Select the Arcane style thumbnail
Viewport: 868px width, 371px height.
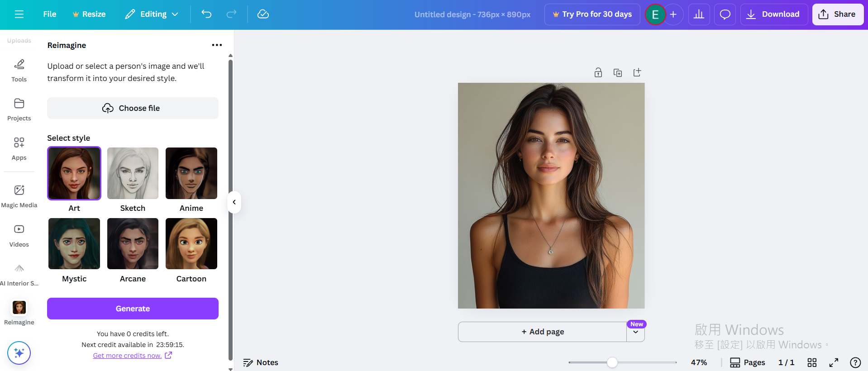(x=133, y=244)
